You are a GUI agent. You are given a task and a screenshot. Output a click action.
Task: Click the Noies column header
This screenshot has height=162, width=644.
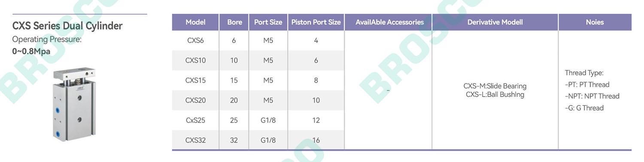(x=595, y=22)
